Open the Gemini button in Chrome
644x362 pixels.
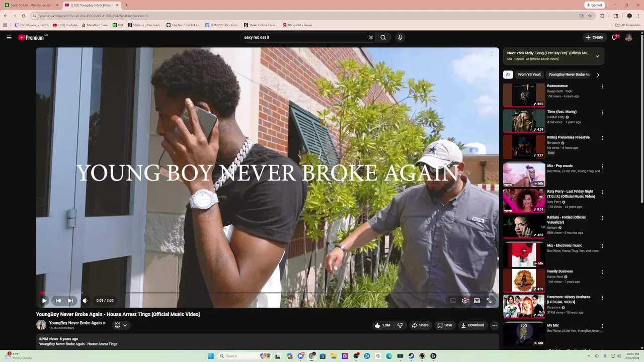pyautogui.click(x=594, y=5)
